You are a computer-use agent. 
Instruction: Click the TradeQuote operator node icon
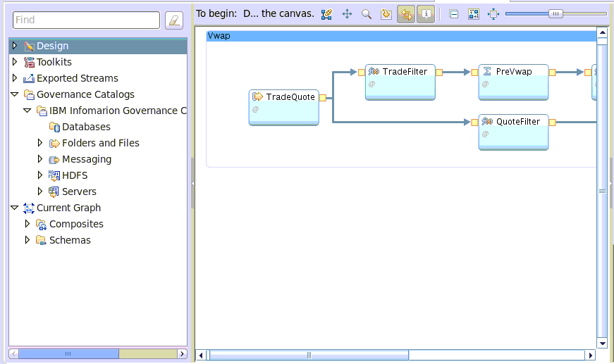tap(257, 97)
